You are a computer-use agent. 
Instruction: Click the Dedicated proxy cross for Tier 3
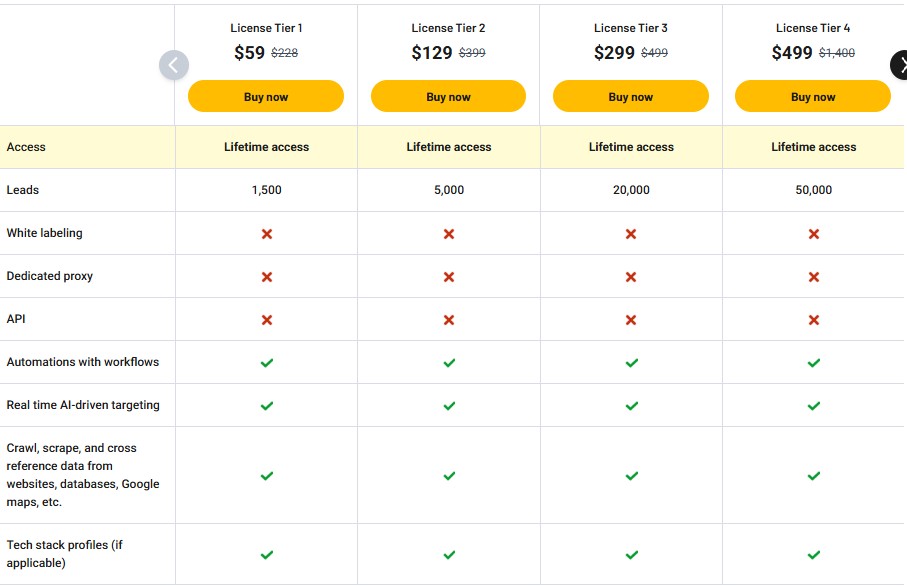point(631,277)
